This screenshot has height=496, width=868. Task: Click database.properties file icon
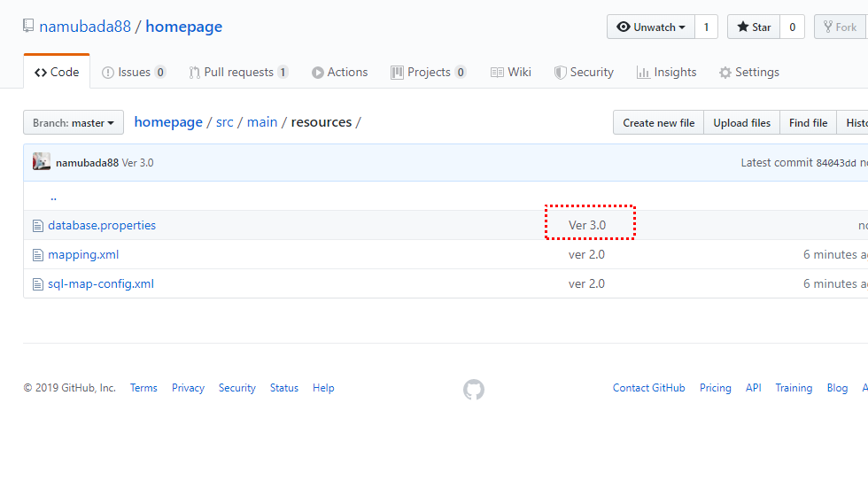[x=37, y=225]
